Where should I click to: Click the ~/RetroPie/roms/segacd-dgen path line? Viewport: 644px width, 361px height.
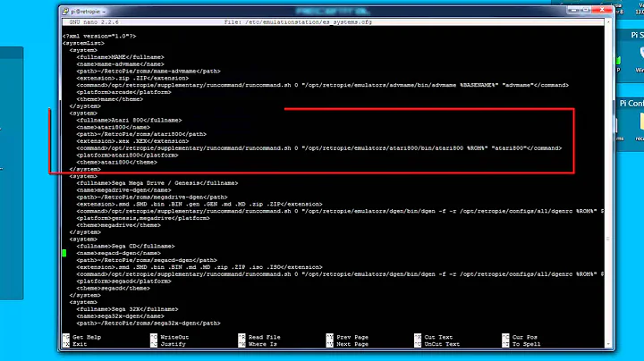point(147,260)
